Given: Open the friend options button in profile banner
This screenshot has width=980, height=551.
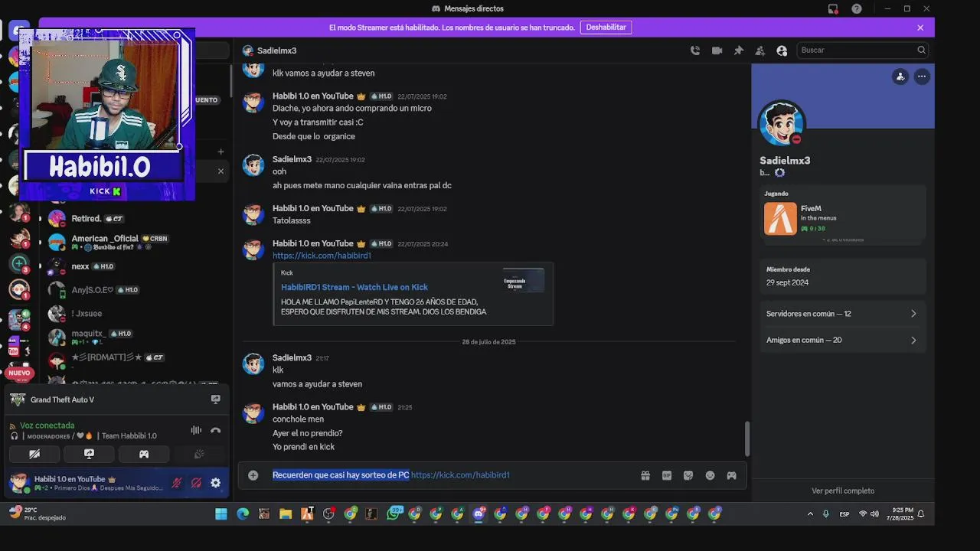Looking at the screenshot, I should coord(900,76).
